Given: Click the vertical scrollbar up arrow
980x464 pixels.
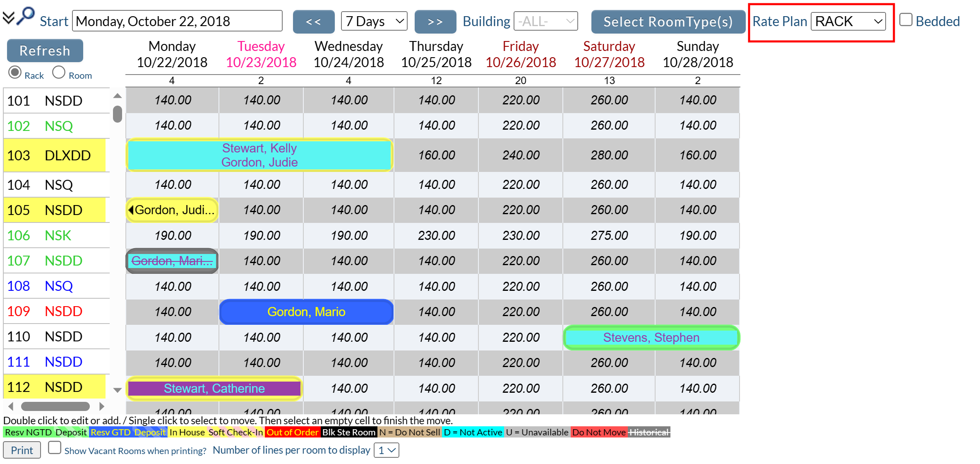Looking at the screenshot, I should (x=118, y=96).
